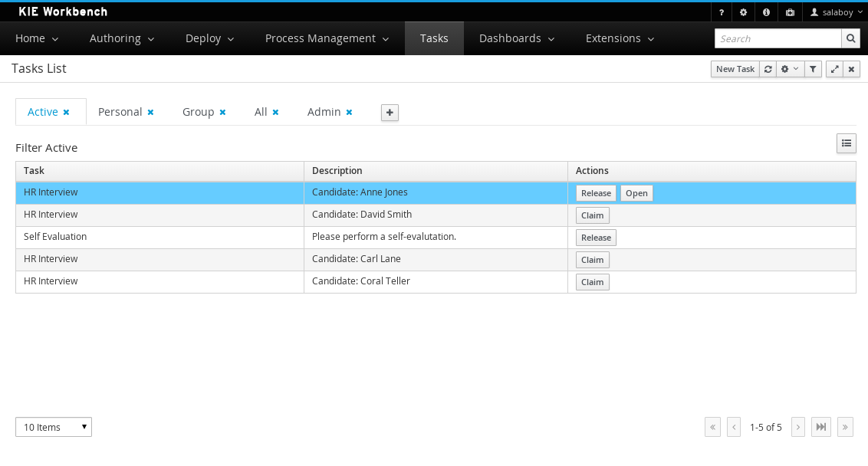Click the briefcase icon in top bar
The width and height of the screenshot is (868, 466).
[x=790, y=13]
